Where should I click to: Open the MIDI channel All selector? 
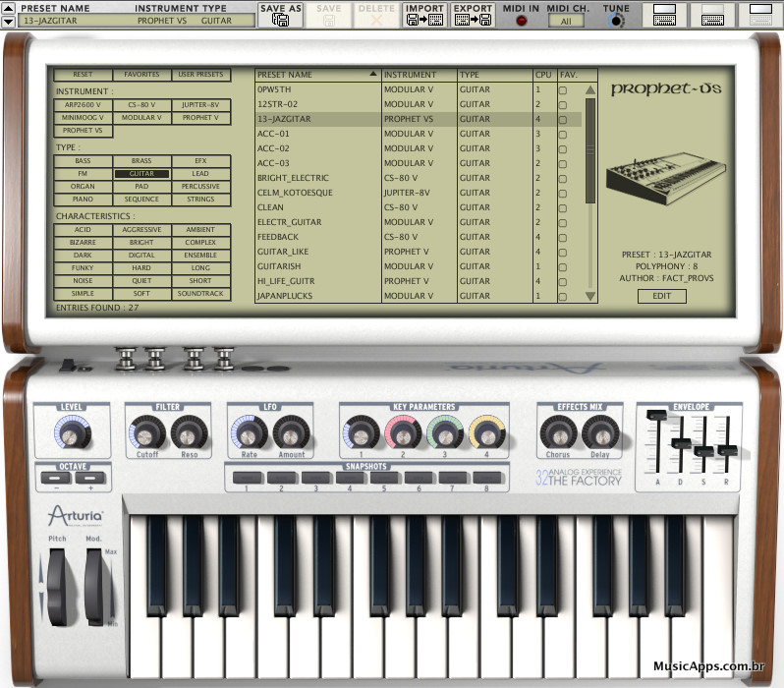[x=566, y=21]
